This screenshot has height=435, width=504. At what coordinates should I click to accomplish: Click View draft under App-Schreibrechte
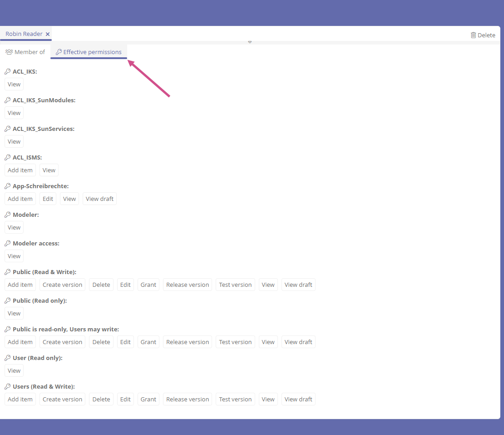point(99,199)
